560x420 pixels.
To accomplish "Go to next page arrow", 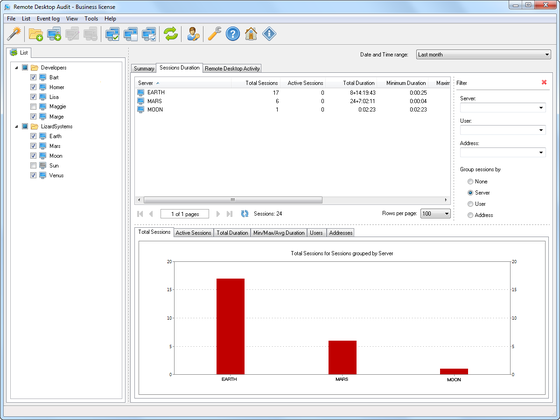I will tap(218, 214).
